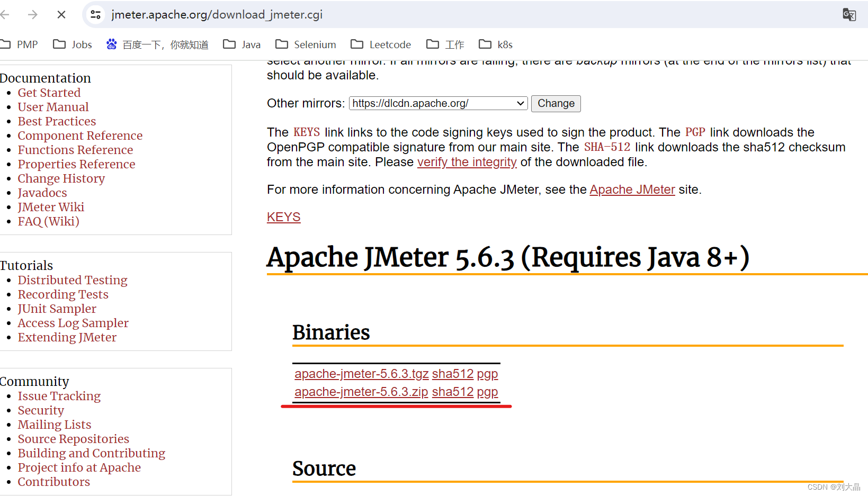This screenshot has width=868, height=496.
Task: Click the Binaries heading
Action: 331,332
